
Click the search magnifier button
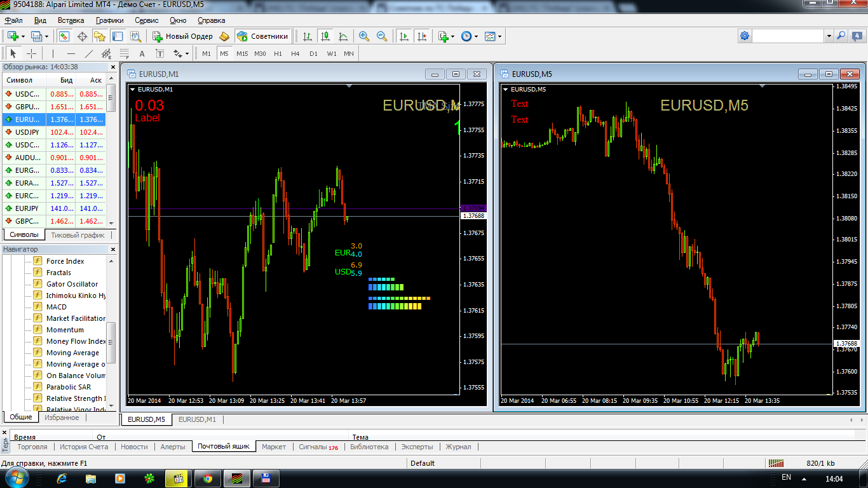[x=841, y=36]
